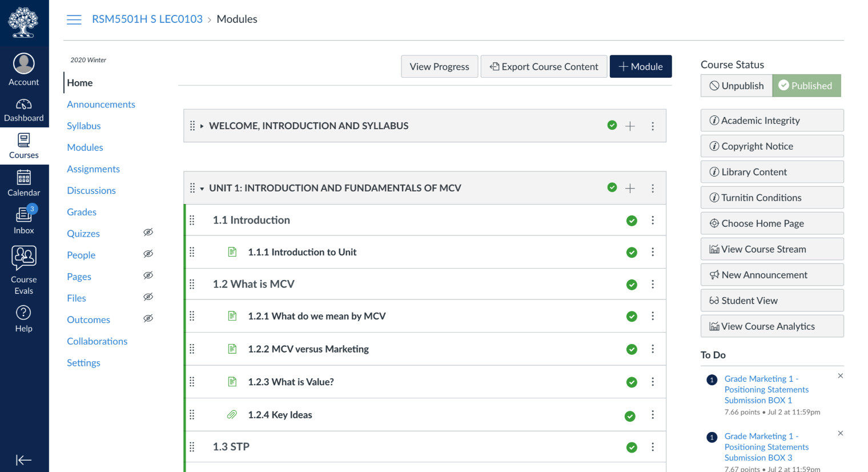
Task: Toggle visibility eye icon next to Quizzes
Action: 148,232
